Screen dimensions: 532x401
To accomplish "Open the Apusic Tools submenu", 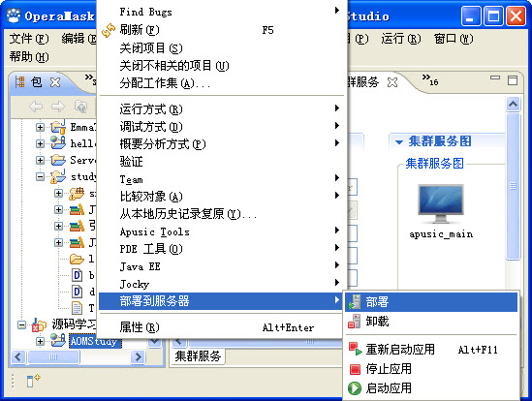I will click(223, 231).
